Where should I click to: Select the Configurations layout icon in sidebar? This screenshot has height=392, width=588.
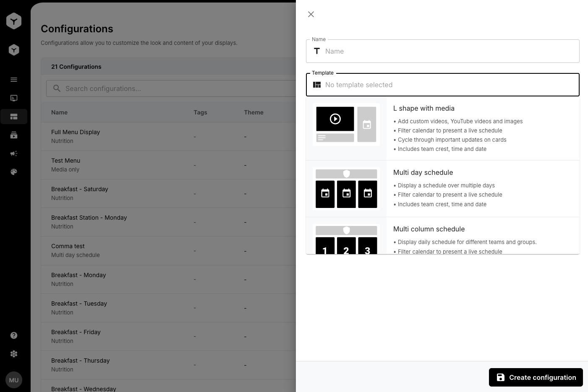pyautogui.click(x=14, y=117)
